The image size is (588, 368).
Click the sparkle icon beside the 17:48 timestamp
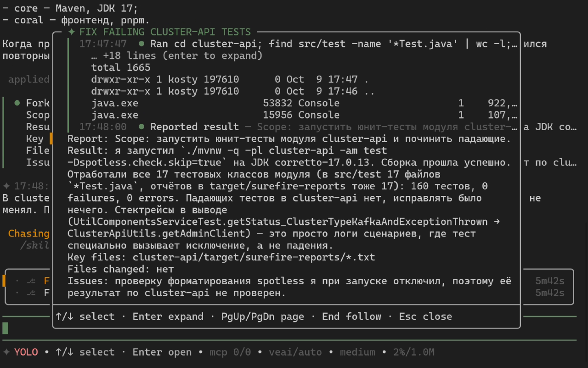[x=6, y=186]
